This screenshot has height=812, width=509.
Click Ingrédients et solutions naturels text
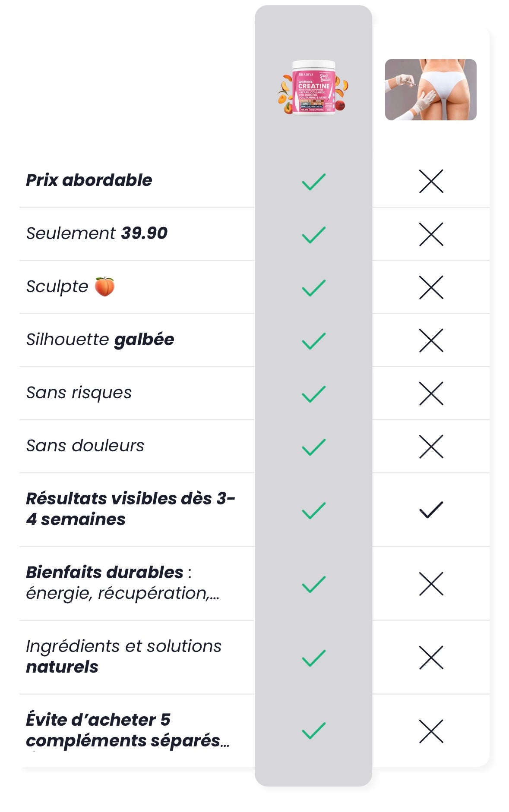(123, 656)
